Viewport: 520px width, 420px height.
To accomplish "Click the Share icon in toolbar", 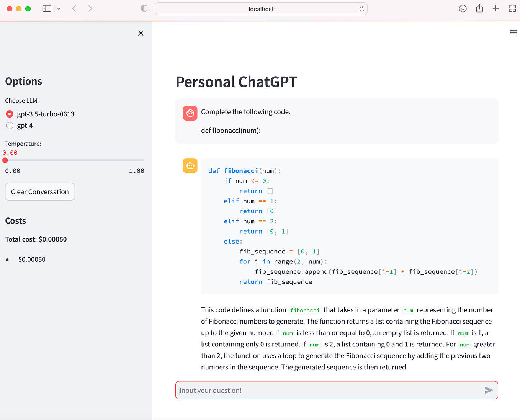I will click(479, 8).
